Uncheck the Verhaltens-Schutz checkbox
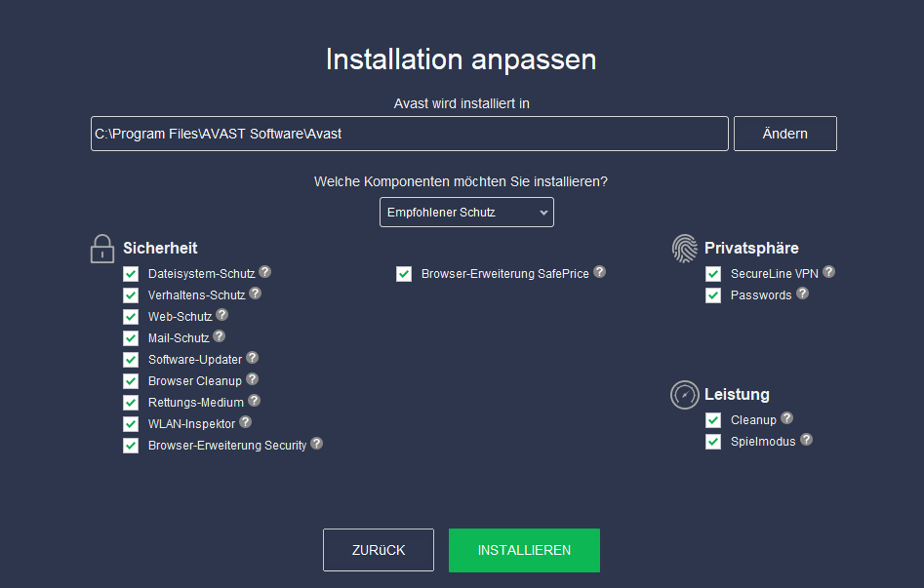This screenshot has height=588, width=924. tap(131, 295)
